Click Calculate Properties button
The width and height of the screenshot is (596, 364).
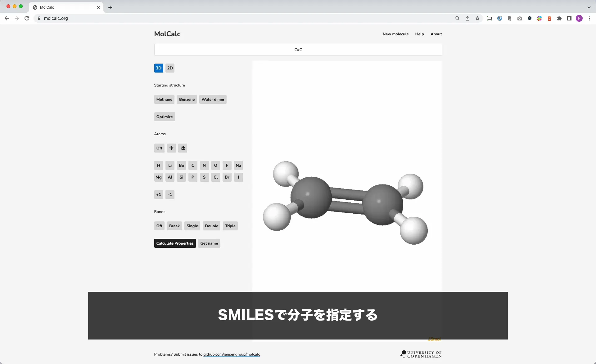(x=175, y=243)
